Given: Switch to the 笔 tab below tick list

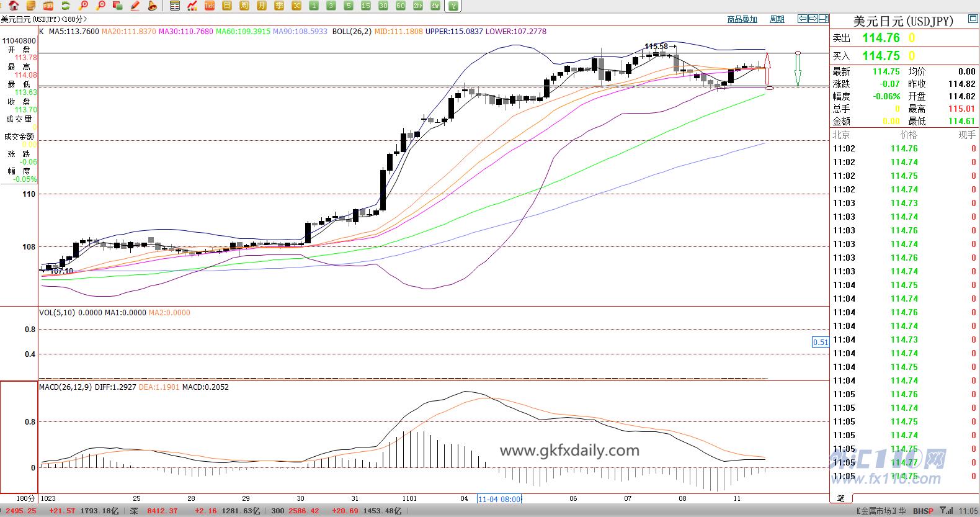Looking at the screenshot, I should [841, 498].
